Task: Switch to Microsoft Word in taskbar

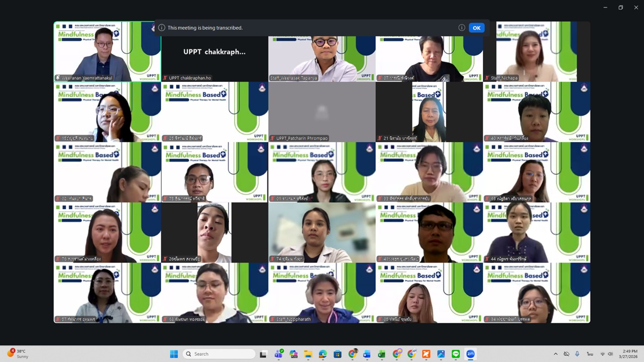Action: (x=367, y=354)
